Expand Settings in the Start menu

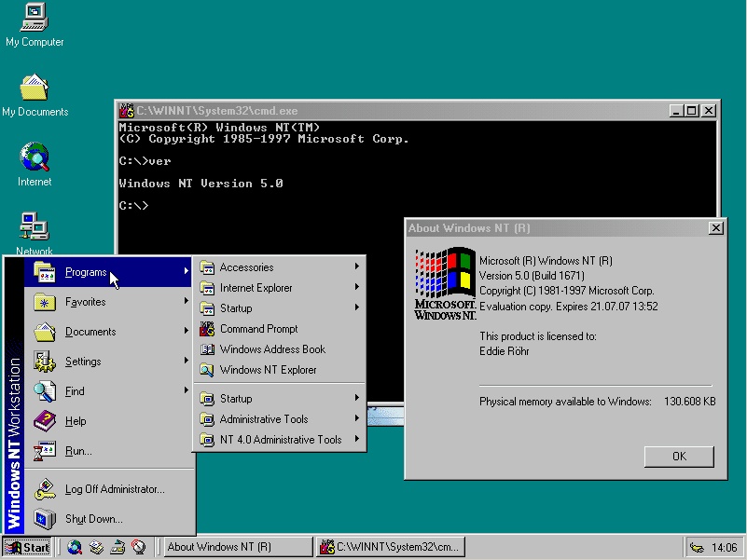83,362
